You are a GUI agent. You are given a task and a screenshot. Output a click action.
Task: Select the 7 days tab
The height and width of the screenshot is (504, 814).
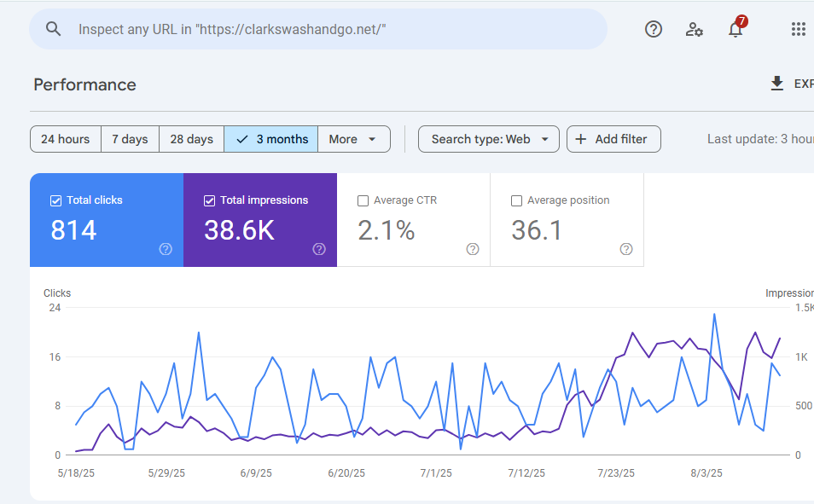130,139
